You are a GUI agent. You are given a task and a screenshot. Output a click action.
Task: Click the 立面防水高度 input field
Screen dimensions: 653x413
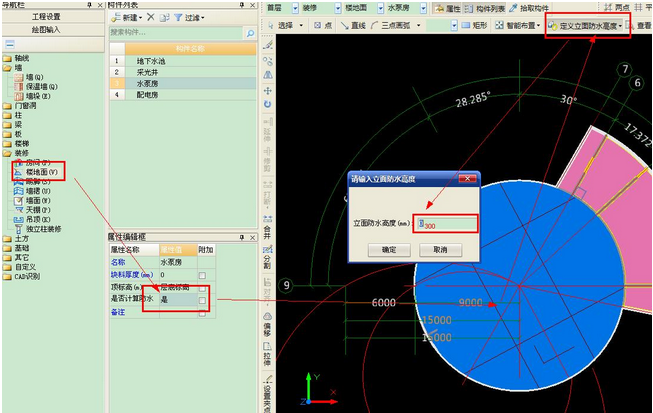coord(445,224)
